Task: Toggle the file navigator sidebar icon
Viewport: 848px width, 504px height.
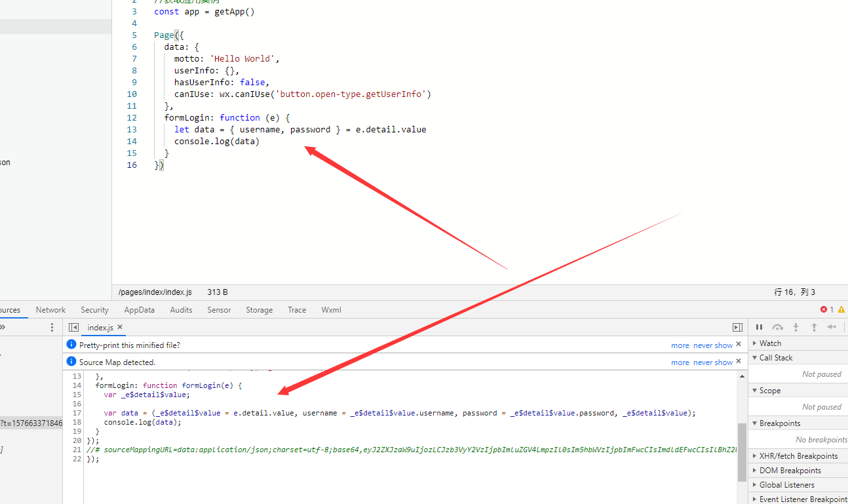Action: coord(74,328)
